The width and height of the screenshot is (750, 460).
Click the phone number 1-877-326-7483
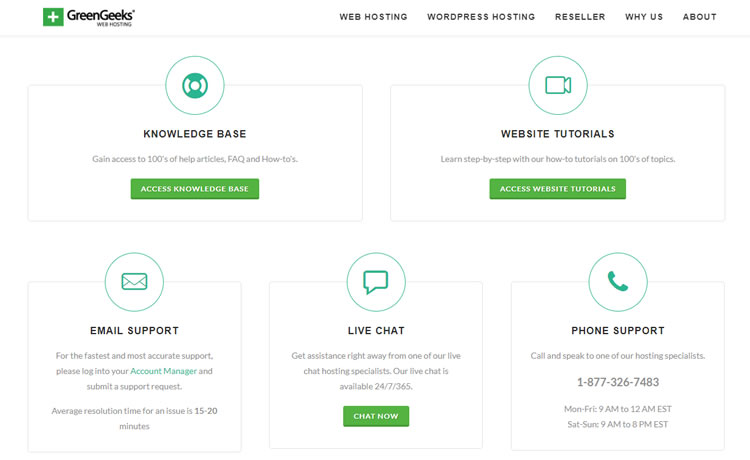point(618,382)
